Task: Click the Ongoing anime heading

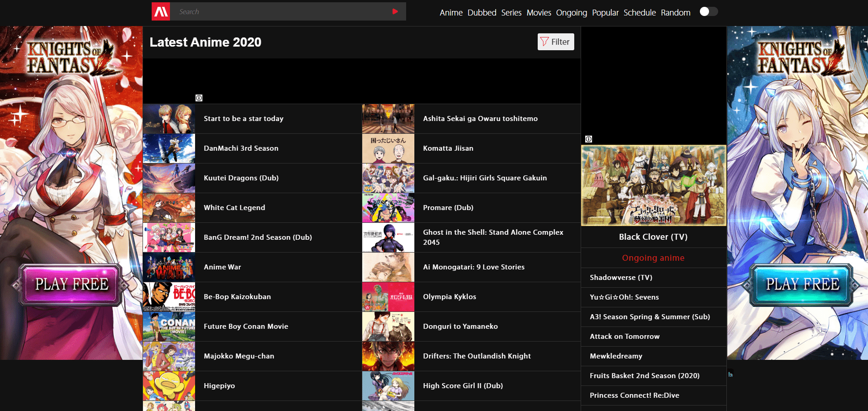Action: pos(653,258)
